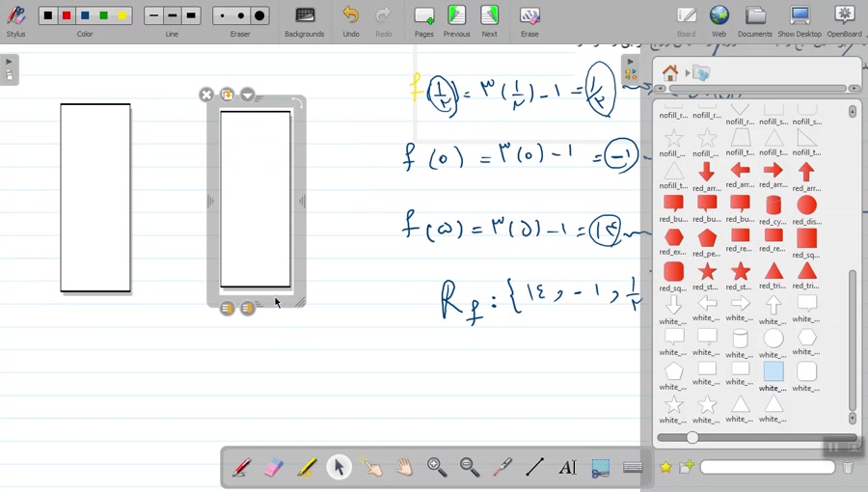Pick the green pen color

click(x=103, y=15)
